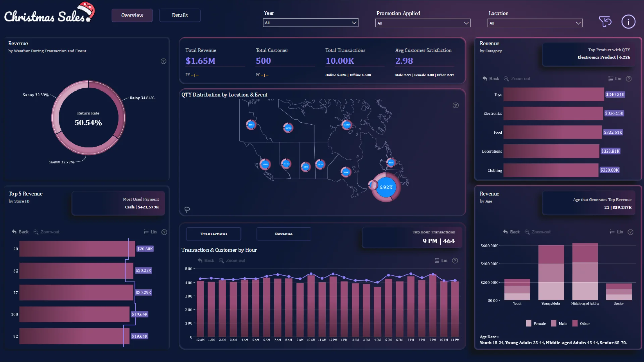Click lasso select icon on map

pyautogui.click(x=187, y=209)
